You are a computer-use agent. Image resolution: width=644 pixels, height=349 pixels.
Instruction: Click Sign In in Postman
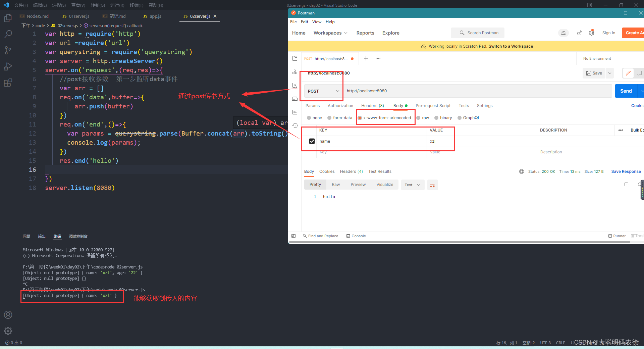609,33
